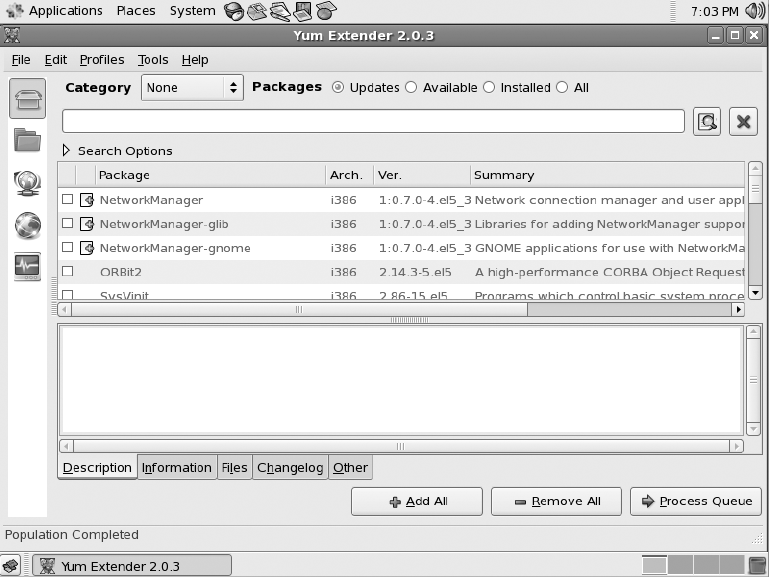This screenshot has height=577, width=769.
Task: Switch to the Description tab
Action: pos(97,468)
